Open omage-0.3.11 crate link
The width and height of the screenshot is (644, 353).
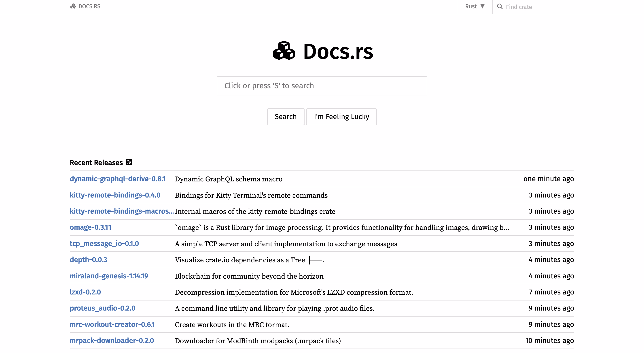91,227
